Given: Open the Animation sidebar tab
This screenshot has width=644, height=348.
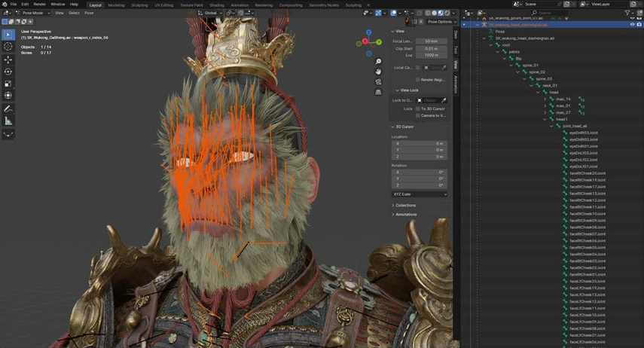Looking at the screenshot, I should [x=456, y=84].
